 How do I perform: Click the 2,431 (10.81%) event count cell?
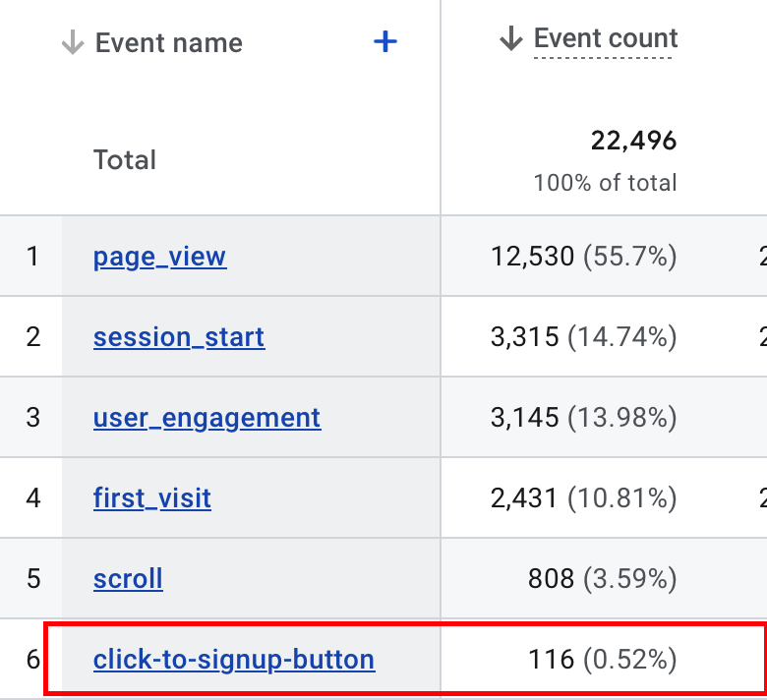coord(583,497)
